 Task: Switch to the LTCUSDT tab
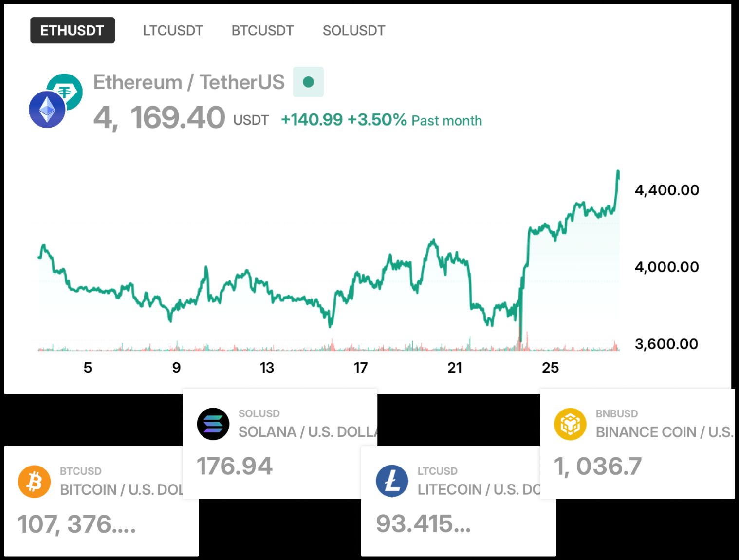(x=173, y=30)
